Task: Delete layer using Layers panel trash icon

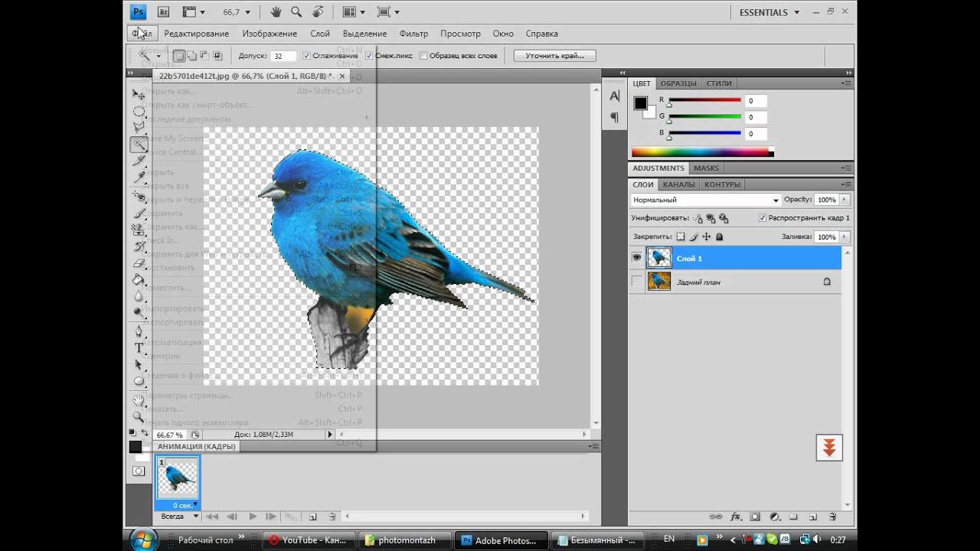Action: pyautogui.click(x=831, y=517)
